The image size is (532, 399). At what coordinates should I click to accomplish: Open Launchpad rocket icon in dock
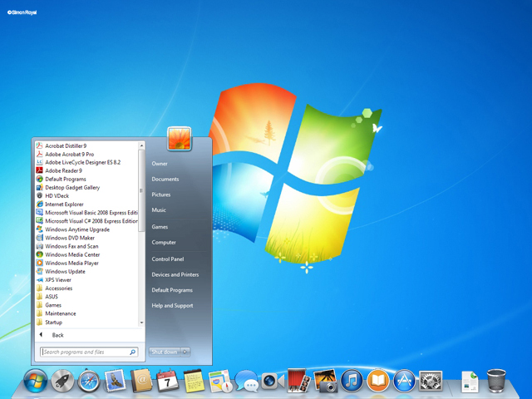[62, 382]
